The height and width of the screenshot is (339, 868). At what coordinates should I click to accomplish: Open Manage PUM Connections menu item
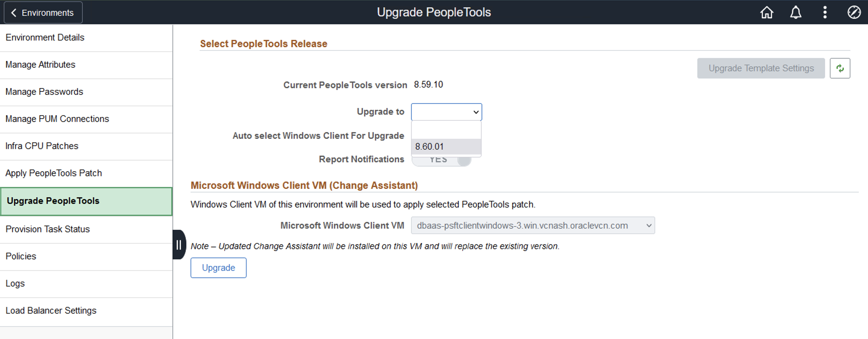tap(57, 119)
